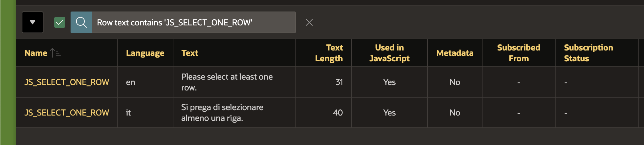Click the magnifying glass filter icon

click(81, 22)
